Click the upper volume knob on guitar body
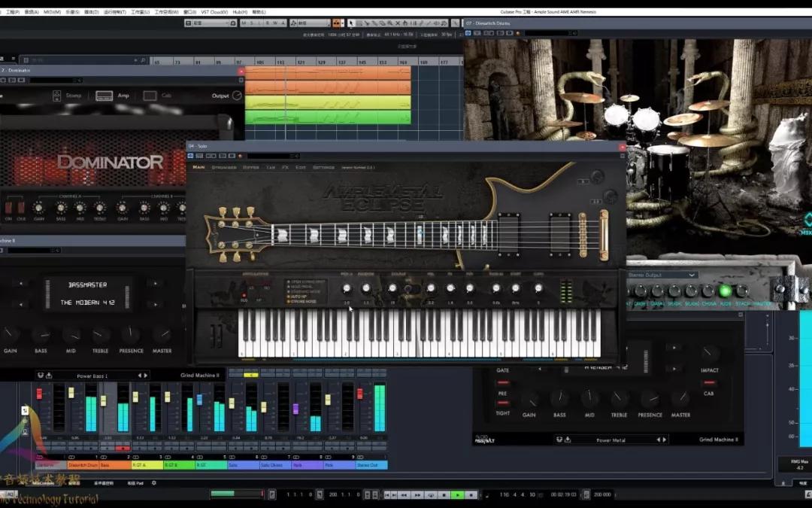This screenshot has height=508, width=812. pos(597,177)
